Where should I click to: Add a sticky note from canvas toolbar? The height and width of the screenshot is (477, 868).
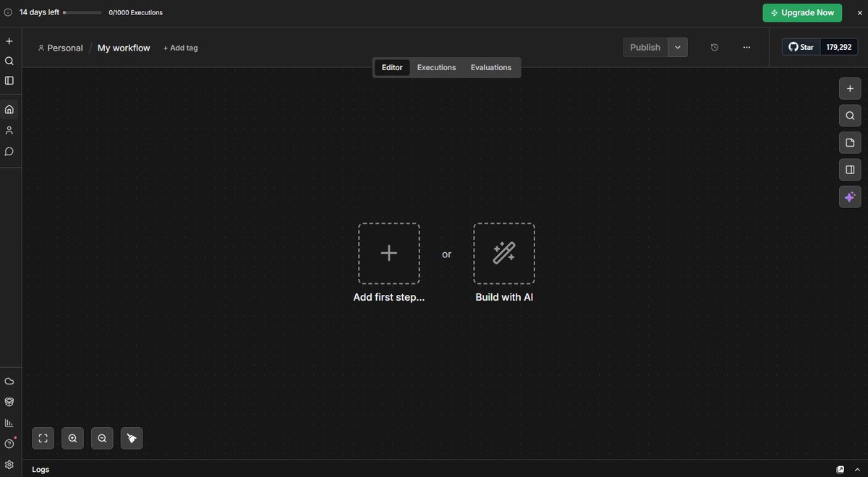(x=850, y=142)
